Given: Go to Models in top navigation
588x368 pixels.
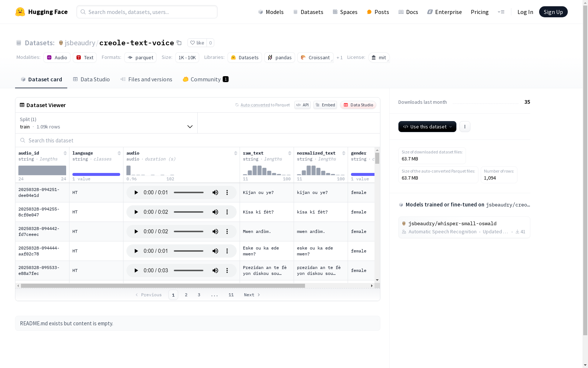Looking at the screenshot, I should coord(271,12).
